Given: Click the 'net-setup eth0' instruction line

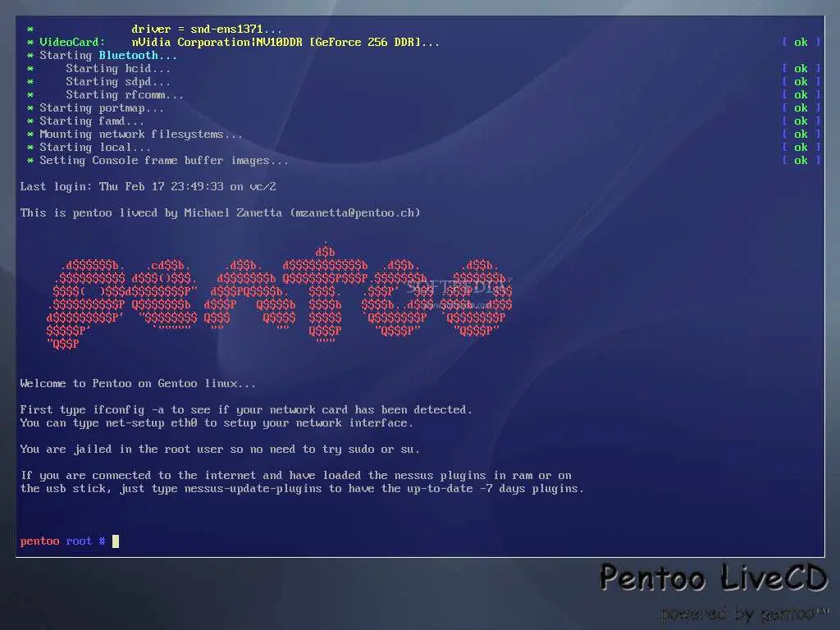Looking at the screenshot, I should (217, 422).
